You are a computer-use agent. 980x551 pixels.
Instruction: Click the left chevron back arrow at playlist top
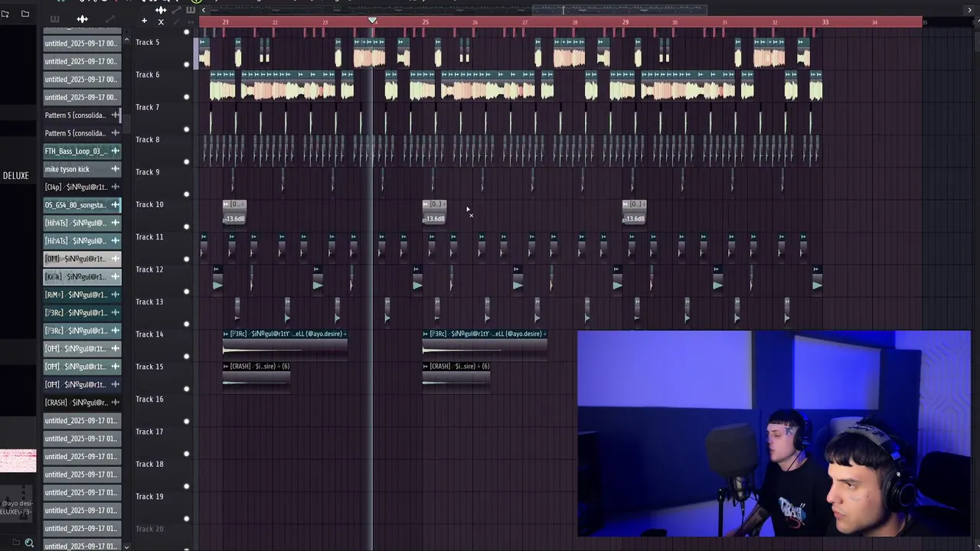click(204, 10)
